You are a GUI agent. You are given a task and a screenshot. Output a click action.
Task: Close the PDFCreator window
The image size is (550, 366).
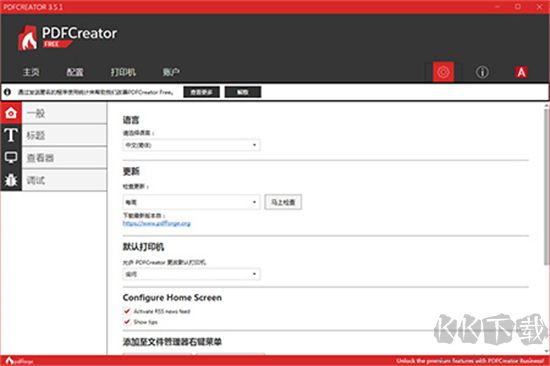(539, 6)
